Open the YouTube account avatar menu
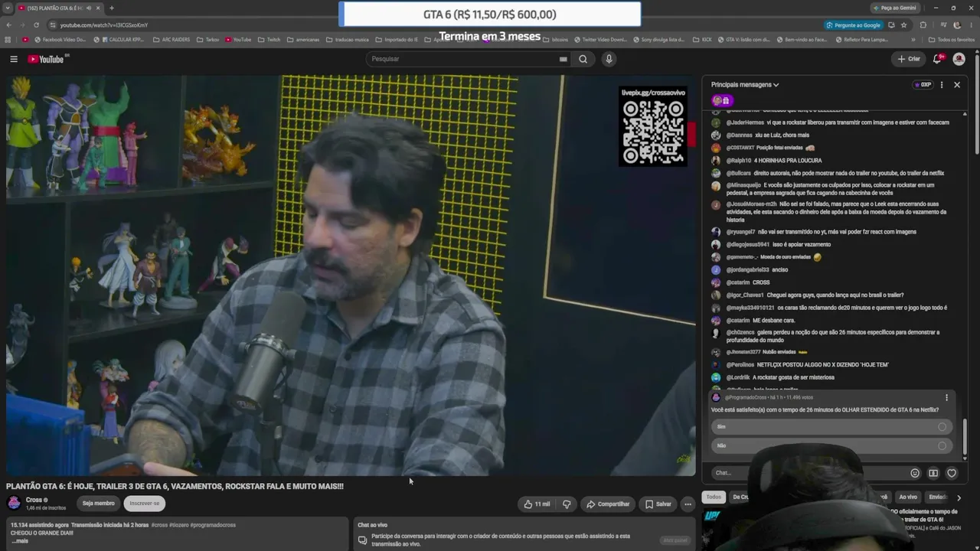 pos(959,59)
